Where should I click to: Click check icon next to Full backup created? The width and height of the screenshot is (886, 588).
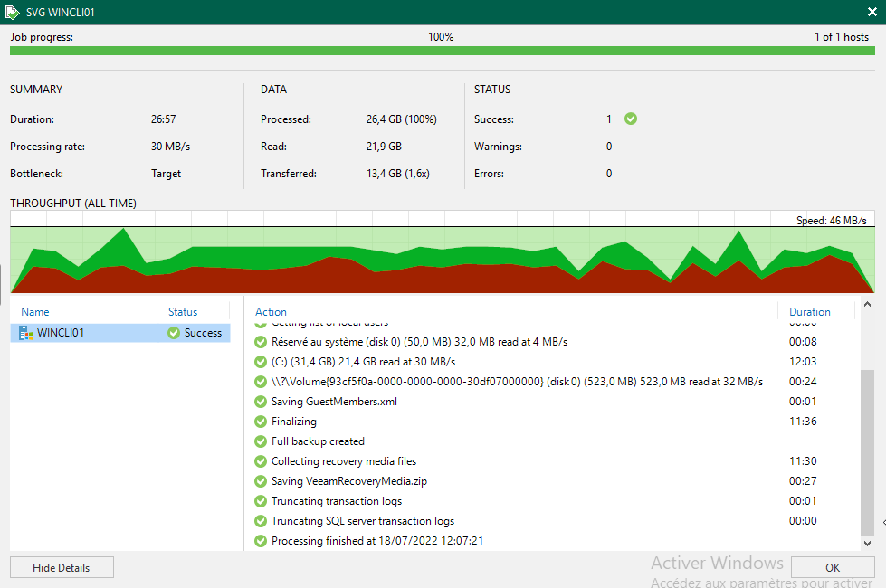pyautogui.click(x=261, y=441)
